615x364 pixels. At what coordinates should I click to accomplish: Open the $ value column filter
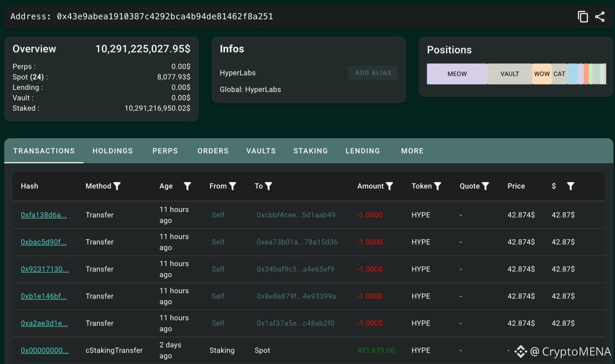pos(570,186)
